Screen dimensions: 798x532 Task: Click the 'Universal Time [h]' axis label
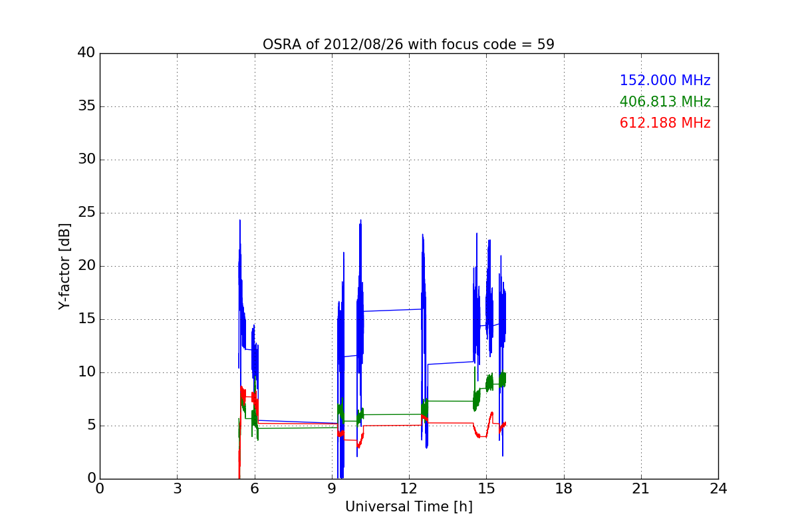click(408, 507)
